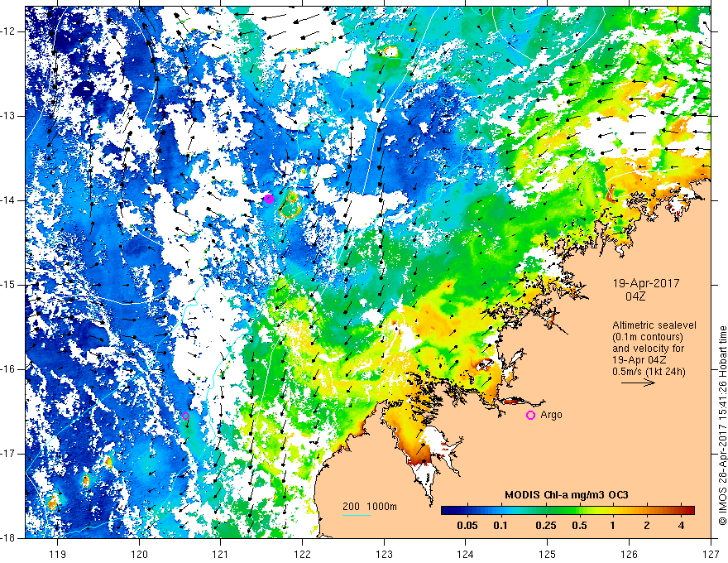The width and height of the screenshot is (728, 563).
Task: Click the cyan bathymetry contour legend line
Action: (357, 515)
